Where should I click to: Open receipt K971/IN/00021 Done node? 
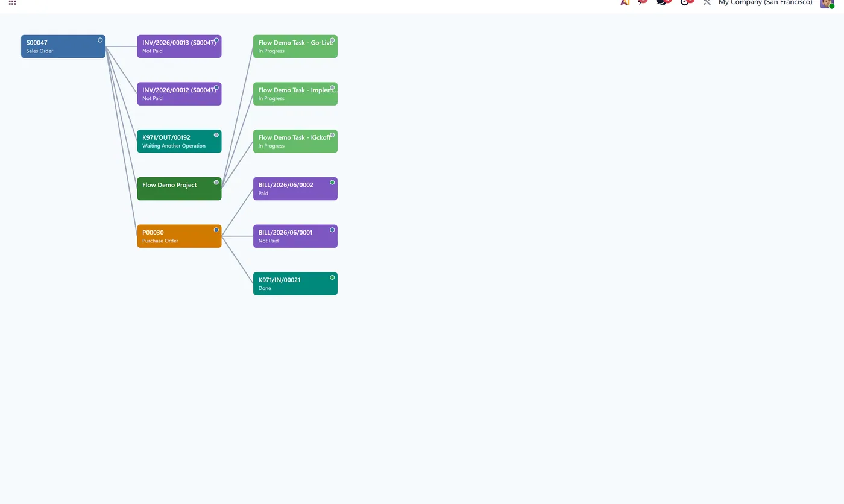click(x=295, y=283)
